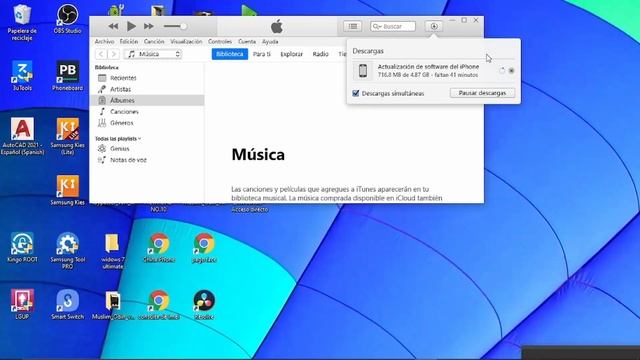Go back with the left navigation arrow
The image size is (640, 360).
click(x=101, y=54)
